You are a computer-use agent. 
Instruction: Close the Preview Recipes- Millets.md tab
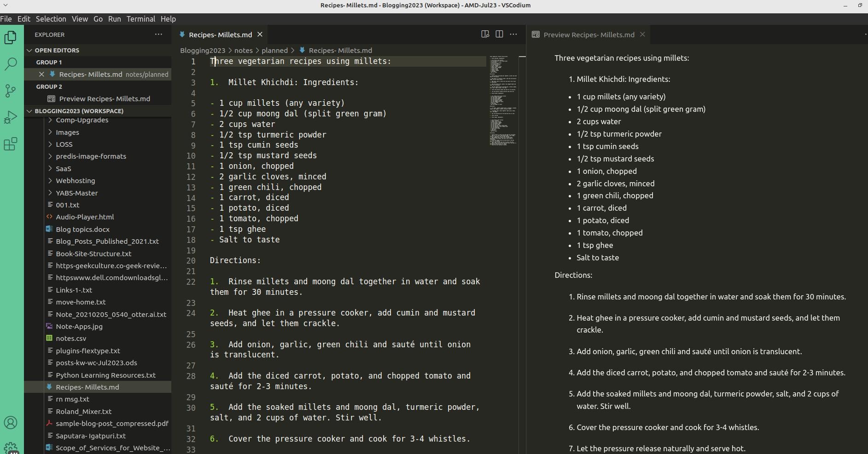(x=642, y=34)
